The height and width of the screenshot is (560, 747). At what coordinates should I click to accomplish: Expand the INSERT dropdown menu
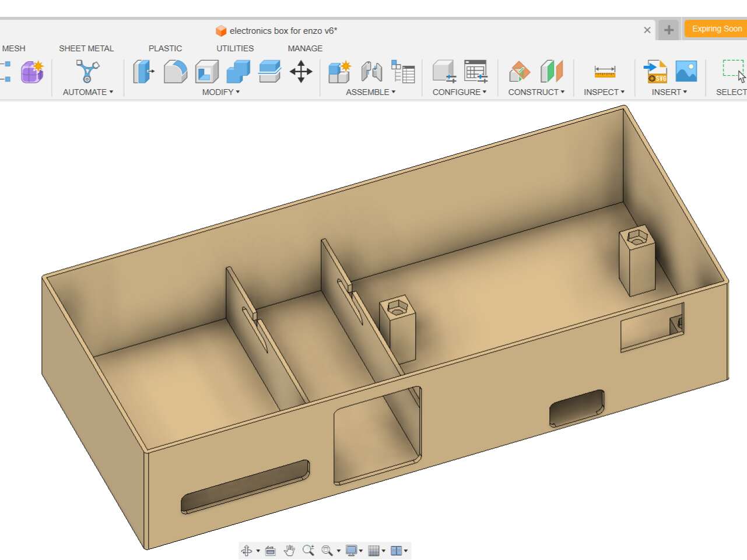pyautogui.click(x=669, y=92)
